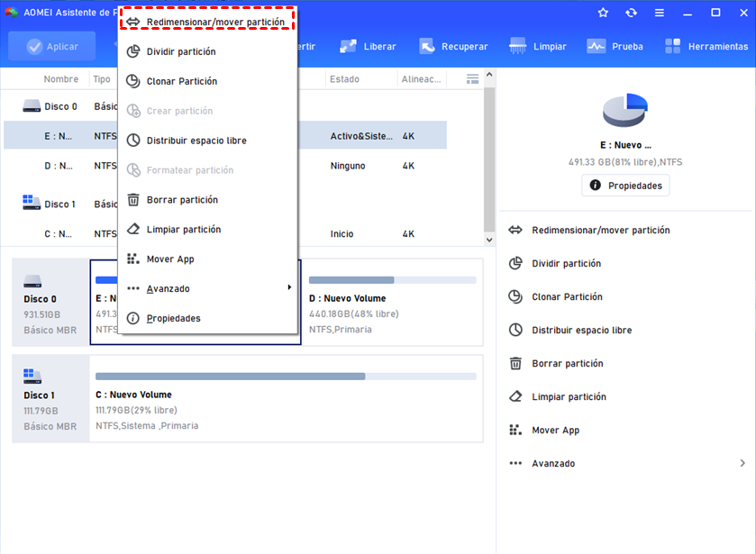Click the Clonar Partición icon in the context menu

(x=133, y=81)
